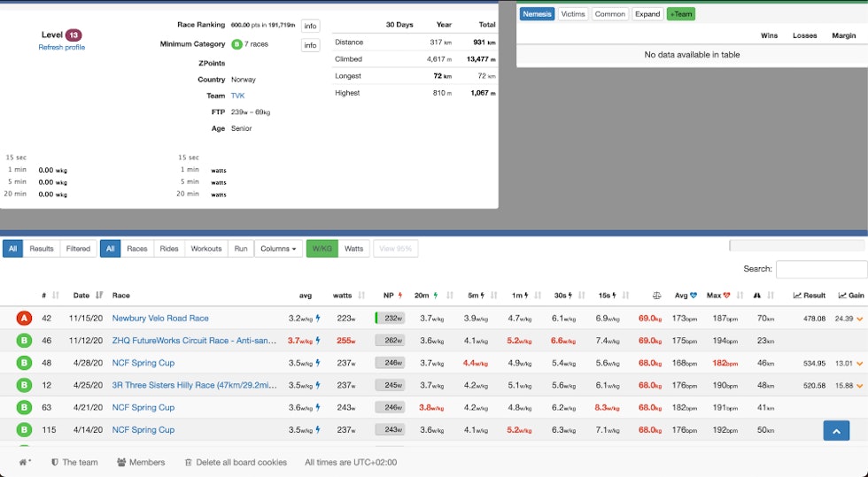Switch filter to Results
The width and height of the screenshot is (868, 477).
42,249
